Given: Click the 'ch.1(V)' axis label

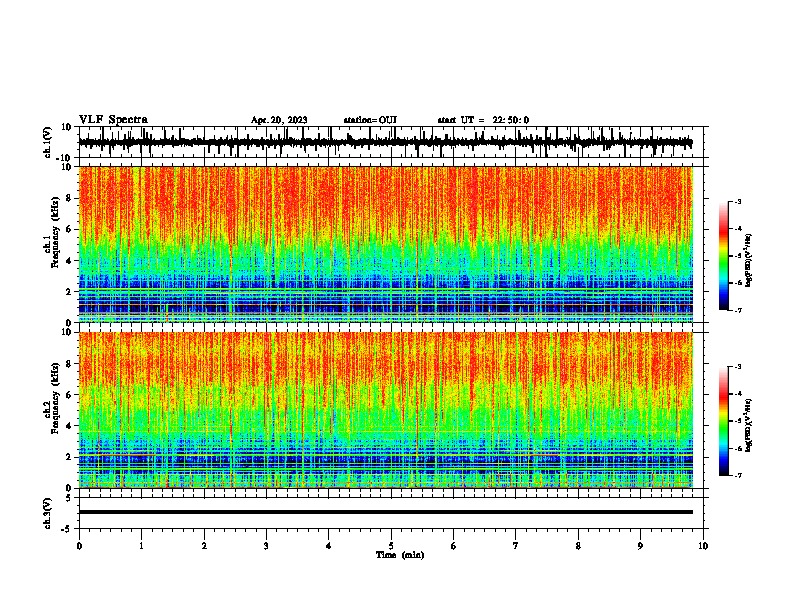Looking at the screenshot, I should [x=48, y=142].
